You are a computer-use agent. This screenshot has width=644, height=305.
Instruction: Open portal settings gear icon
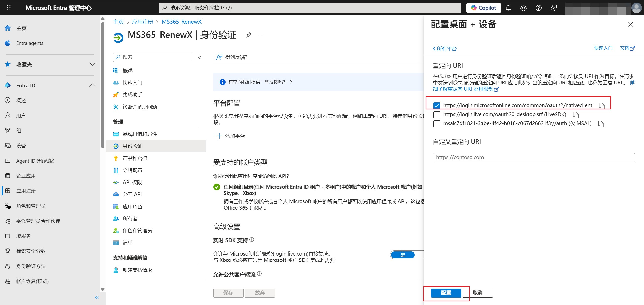(524, 8)
